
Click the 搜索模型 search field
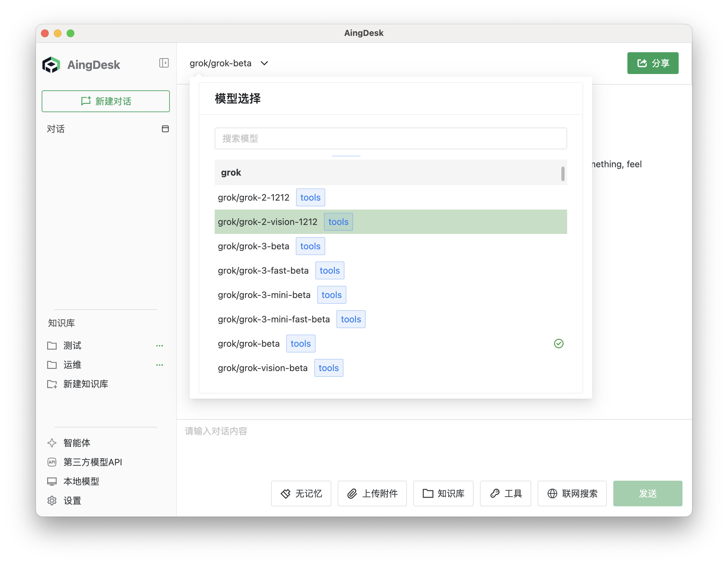point(390,139)
